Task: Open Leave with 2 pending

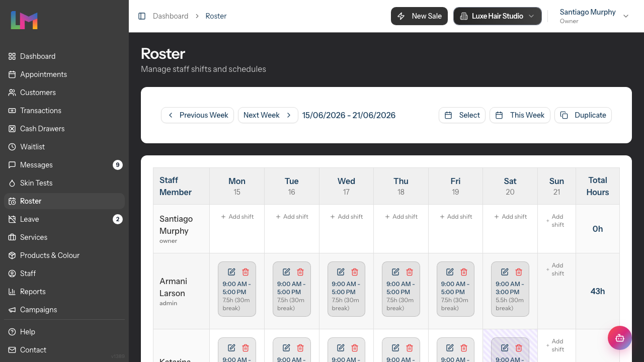Action: tap(64, 219)
